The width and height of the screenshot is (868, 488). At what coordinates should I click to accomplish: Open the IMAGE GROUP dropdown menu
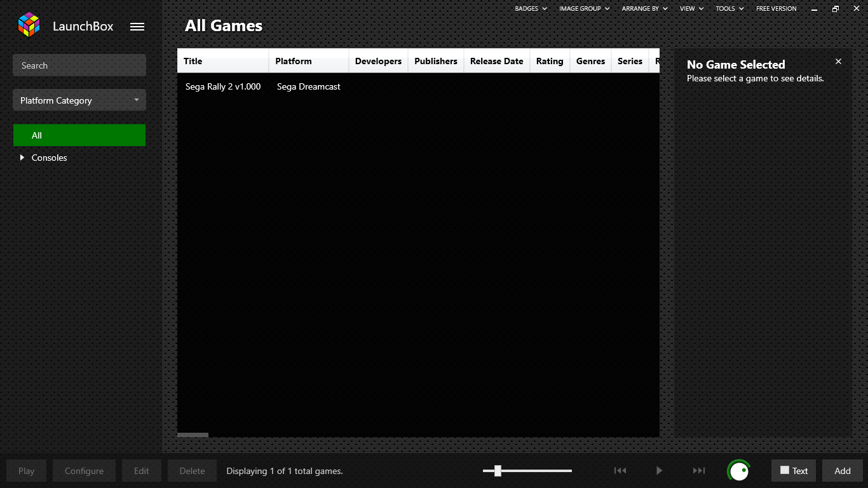click(x=585, y=9)
